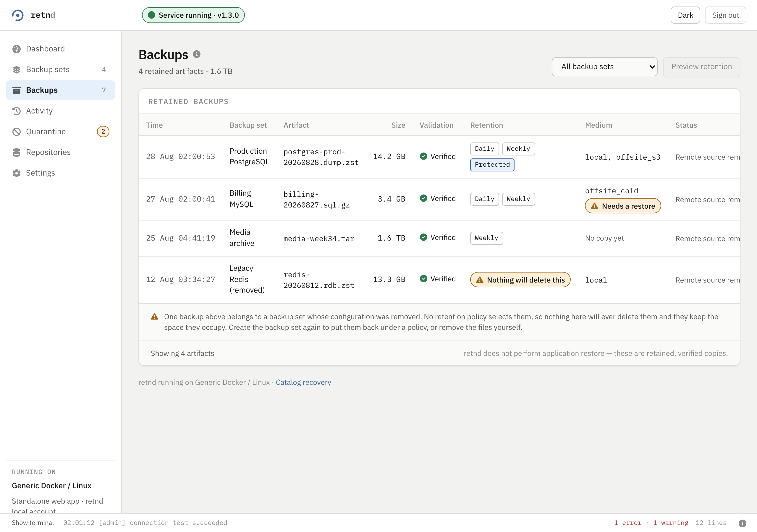
Task: Click artifact redis-20260812.rdb.zst
Action: pos(319,280)
